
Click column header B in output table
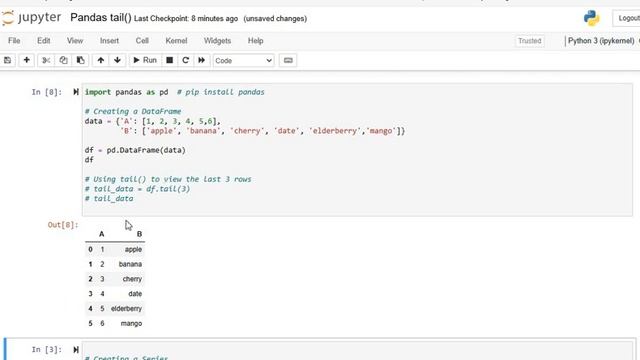[139, 234]
